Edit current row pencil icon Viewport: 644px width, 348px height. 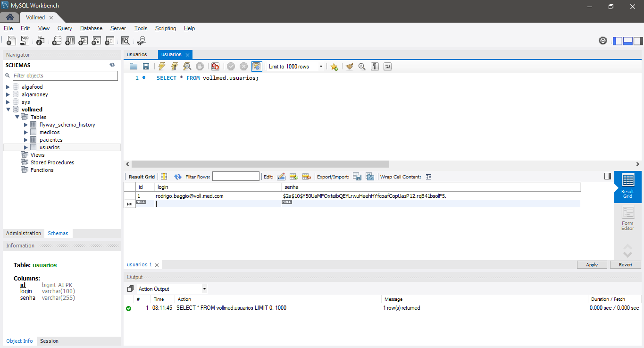[x=281, y=177]
